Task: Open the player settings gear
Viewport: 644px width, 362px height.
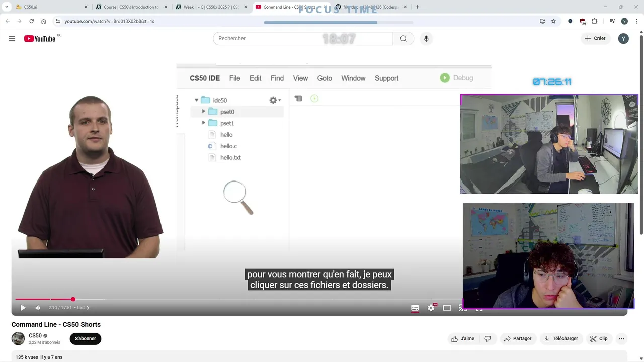Action: pyautogui.click(x=431, y=308)
